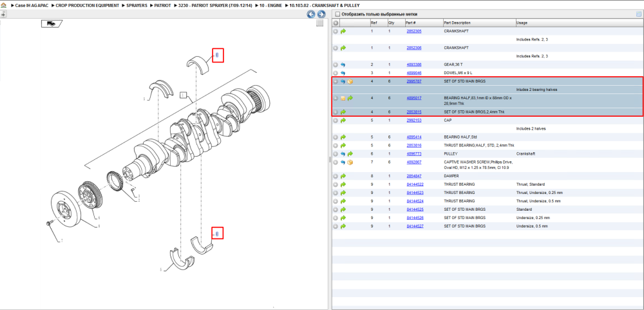Click green arrow icon in CRANKSHAFT 2852305 row
This screenshot has height=310, width=644.
coord(343,31)
